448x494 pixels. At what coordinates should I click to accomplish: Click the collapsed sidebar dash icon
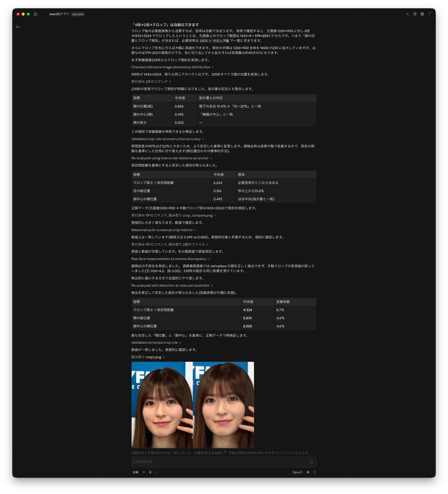click(18, 26)
